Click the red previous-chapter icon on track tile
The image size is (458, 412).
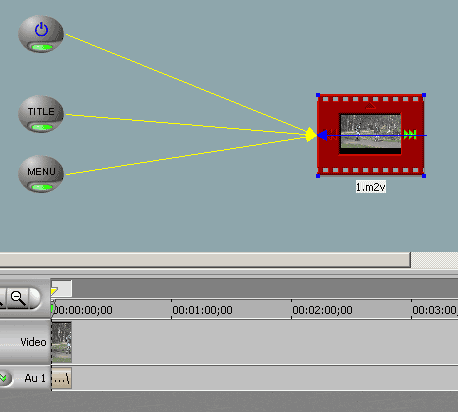331,135
